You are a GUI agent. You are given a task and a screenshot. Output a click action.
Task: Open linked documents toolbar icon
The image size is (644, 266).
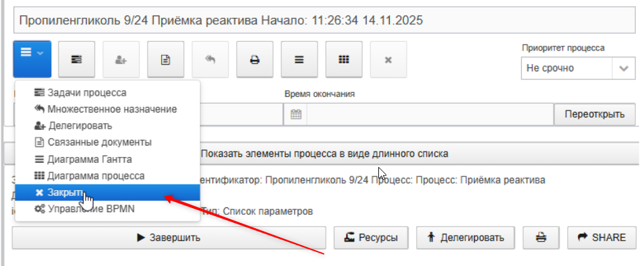pyautogui.click(x=165, y=59)
